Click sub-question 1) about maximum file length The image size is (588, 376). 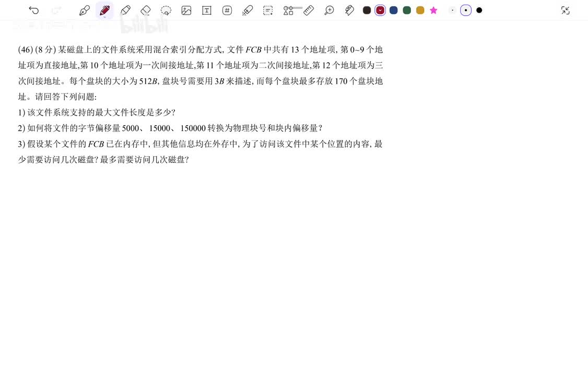[97, 112]
